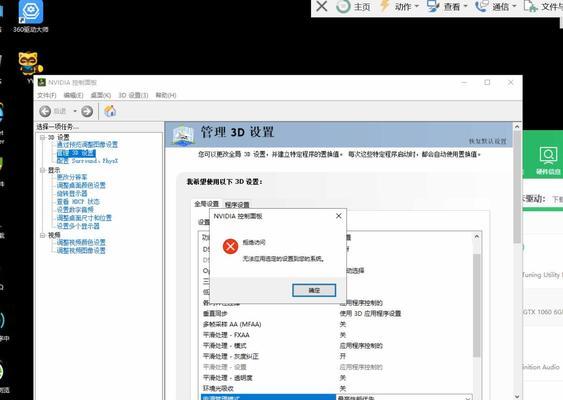Select 更改分辨率 in tree
The width and height of the screenshot is (563, 400).
tap(72, 177)
